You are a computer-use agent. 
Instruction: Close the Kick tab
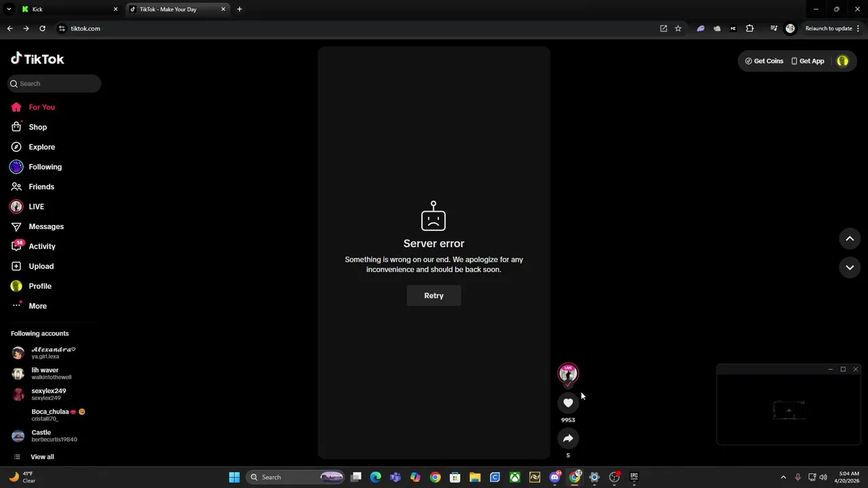[115, 9]
